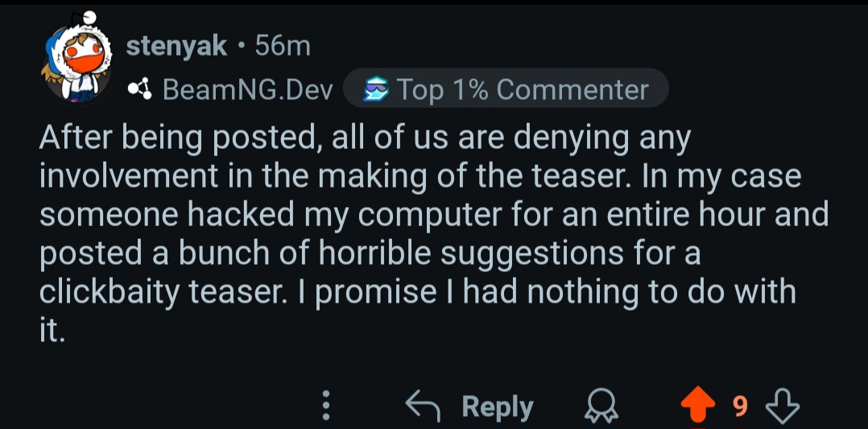The width and height of the screenshot is (868, 429).
Task: Open stenyak's avatar profile picture
Action: point(76,63)
